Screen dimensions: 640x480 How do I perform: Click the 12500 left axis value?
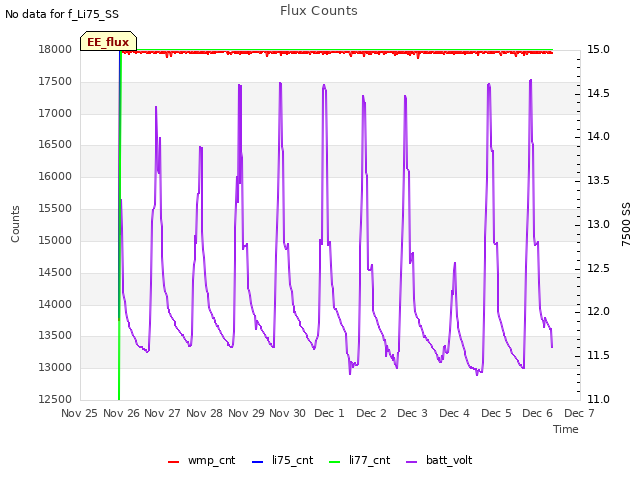tap(55, 399)
